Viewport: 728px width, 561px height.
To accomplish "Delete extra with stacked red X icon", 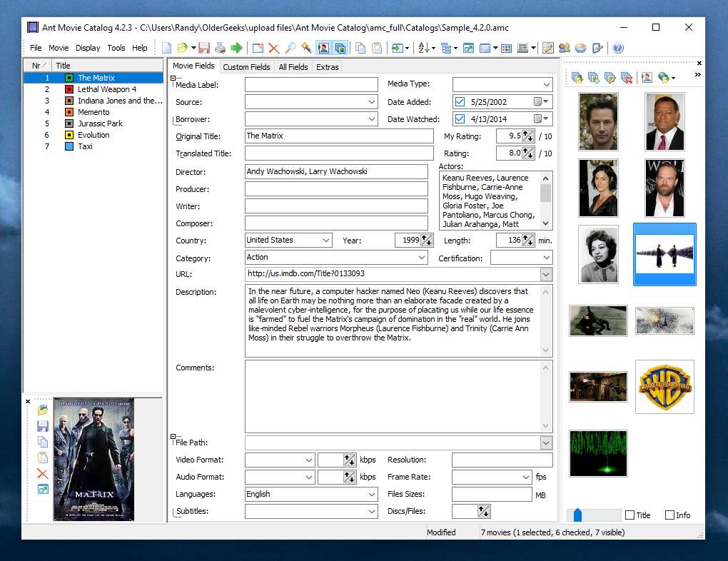I will click(x=627, y=78).
